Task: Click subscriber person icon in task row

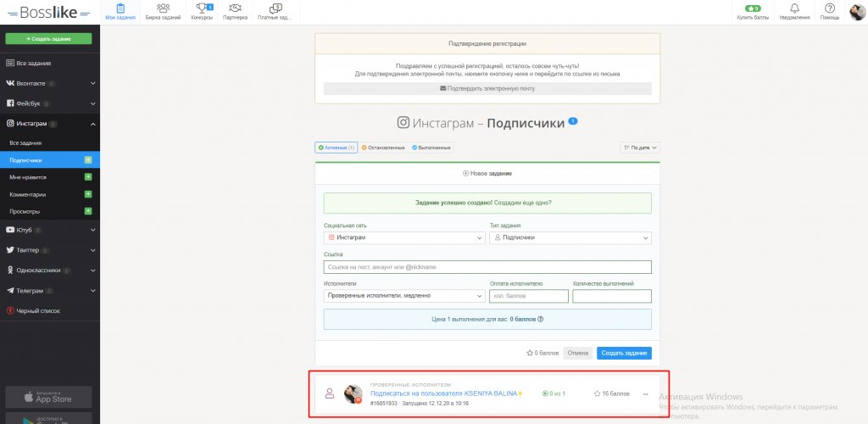Action: [330, 393]
